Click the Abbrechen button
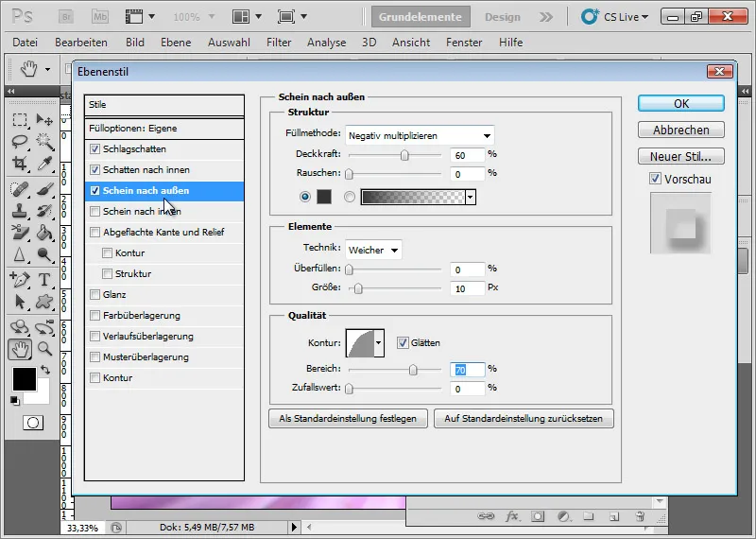The width and height of the screenshot is (756, 539). (x=680, y=130)
